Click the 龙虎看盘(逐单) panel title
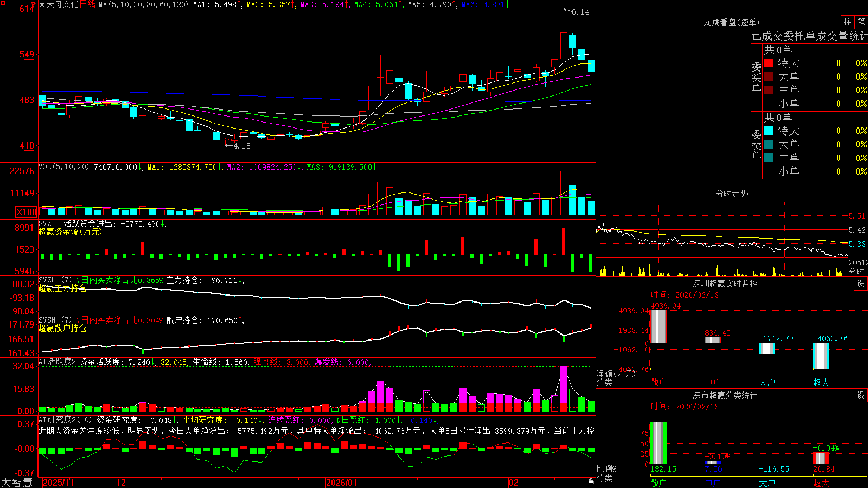Viewport: 868px width, 488px height. (731, 22)
